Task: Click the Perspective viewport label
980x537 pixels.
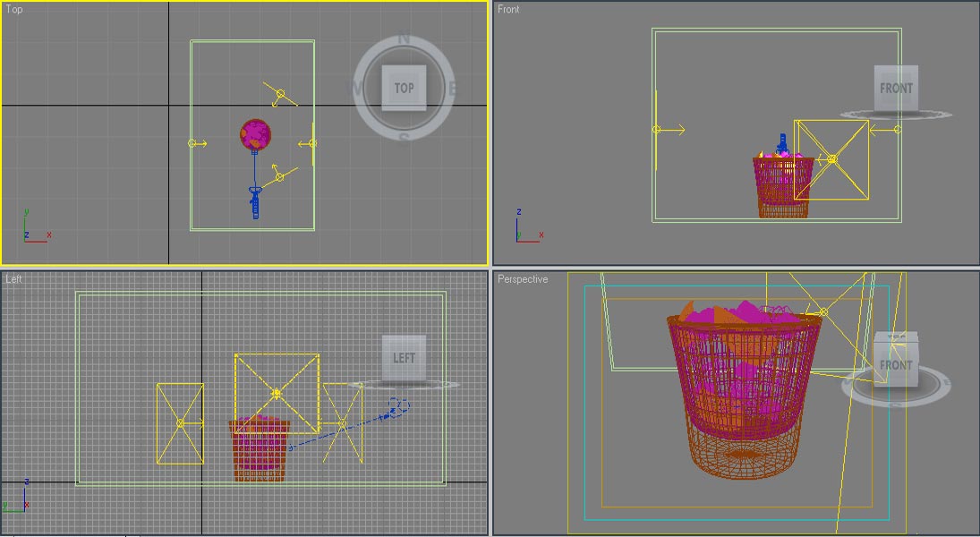Action: click(523, 279)
